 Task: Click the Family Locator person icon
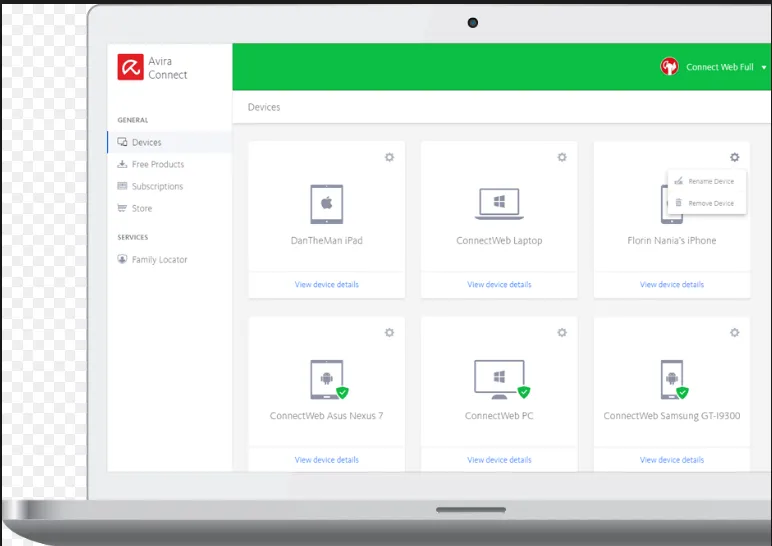click(x=122, y=259)
